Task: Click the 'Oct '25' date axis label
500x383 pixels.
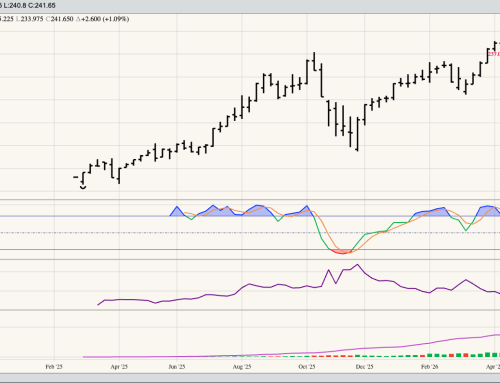Action: click(307, 367)
